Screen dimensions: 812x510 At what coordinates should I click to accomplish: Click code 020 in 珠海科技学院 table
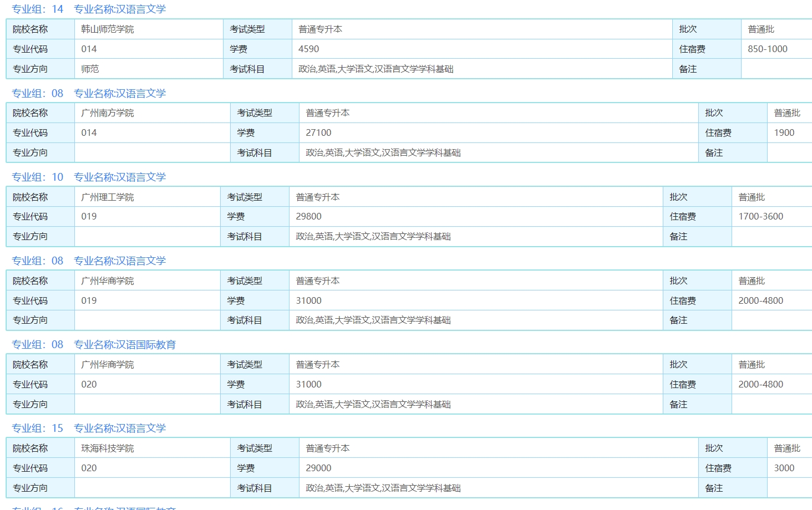tap(89, 468)
